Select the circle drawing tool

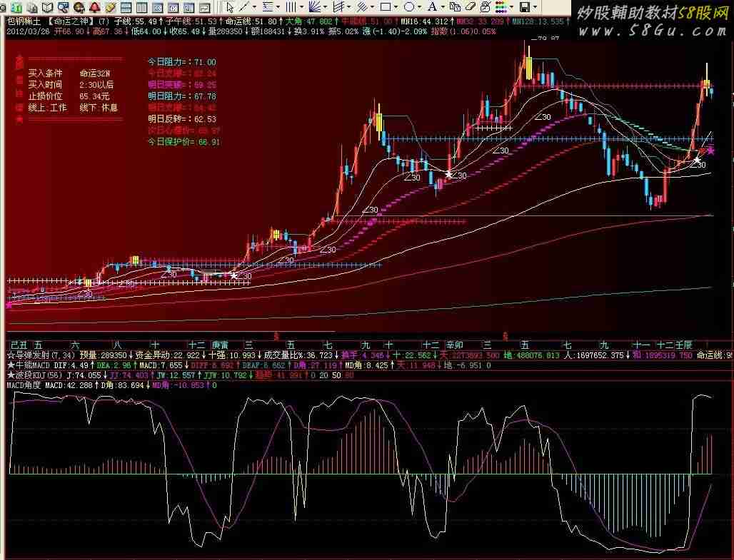408,6
